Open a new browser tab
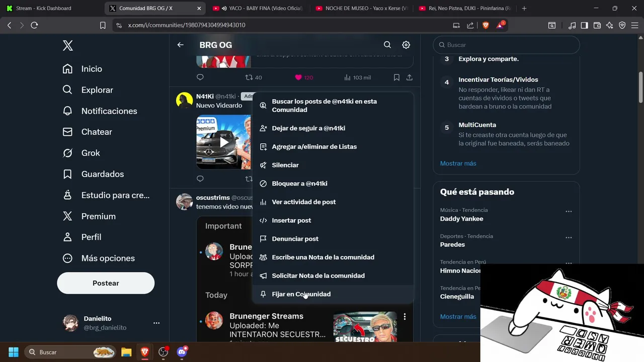 [524, 9]
